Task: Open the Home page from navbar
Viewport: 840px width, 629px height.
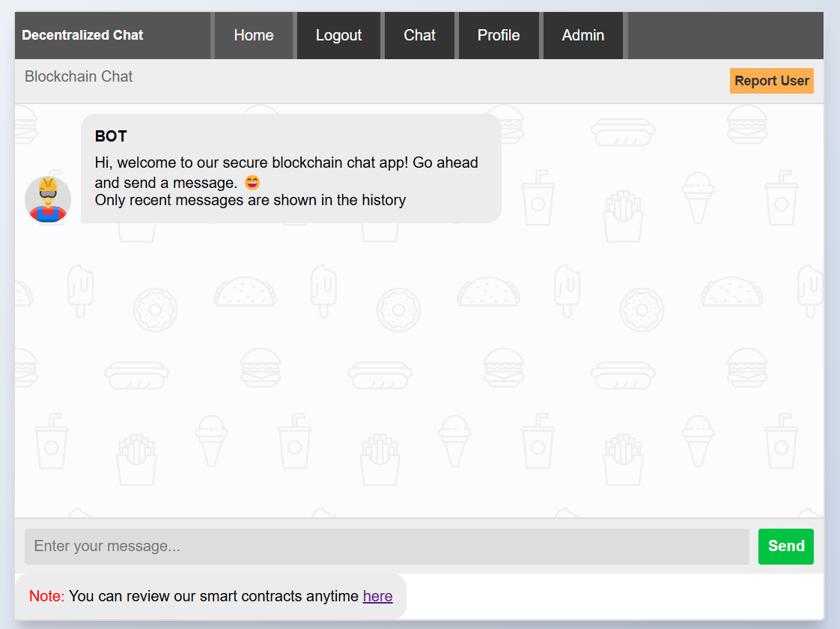Action: click(x=253, y=35)
